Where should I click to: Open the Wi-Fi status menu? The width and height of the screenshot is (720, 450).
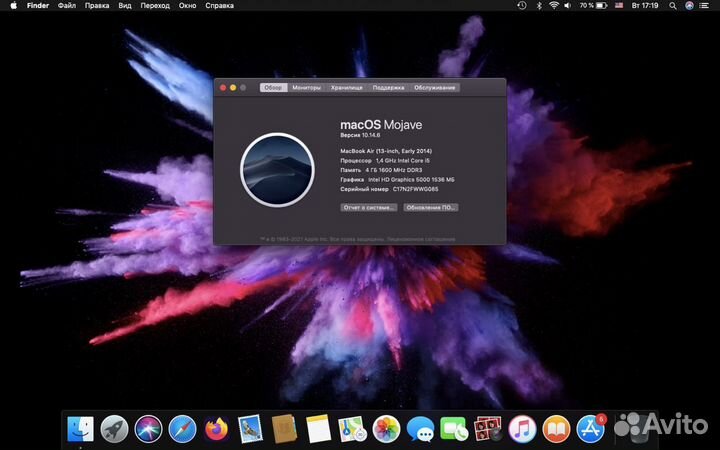[x=554, y=6]
